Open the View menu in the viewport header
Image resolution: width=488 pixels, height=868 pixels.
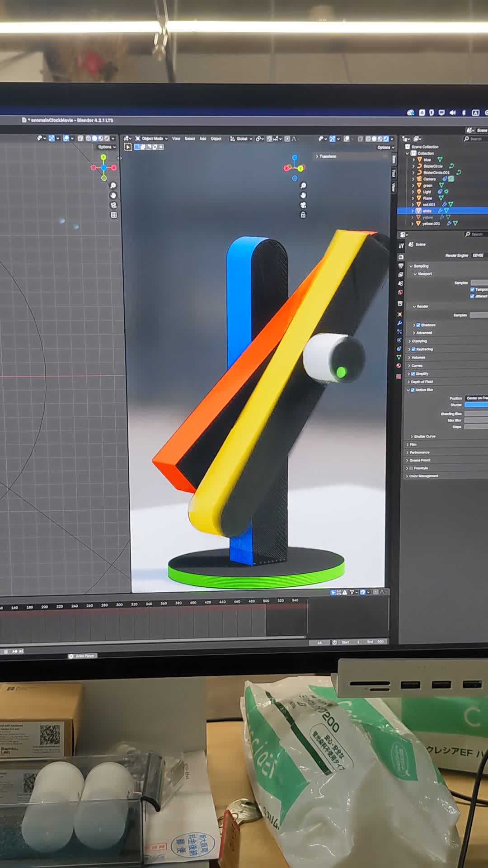pos(176,139)
